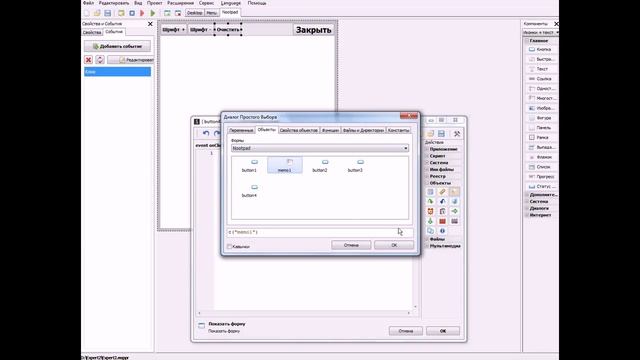Screen dimensions: 640x360
Task: Click OK in the script editor window
Action: click(x=443, y=331)
